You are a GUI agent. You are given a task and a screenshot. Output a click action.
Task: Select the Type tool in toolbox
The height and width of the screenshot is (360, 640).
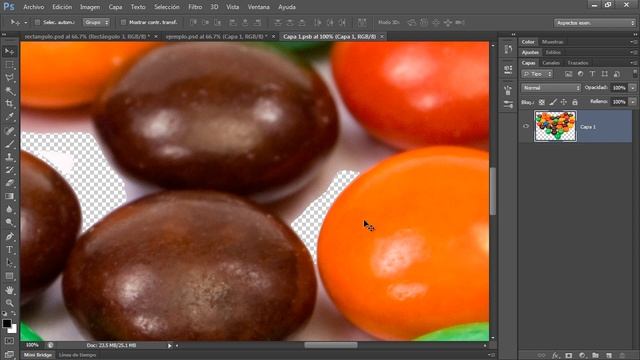tap(9, 249)
